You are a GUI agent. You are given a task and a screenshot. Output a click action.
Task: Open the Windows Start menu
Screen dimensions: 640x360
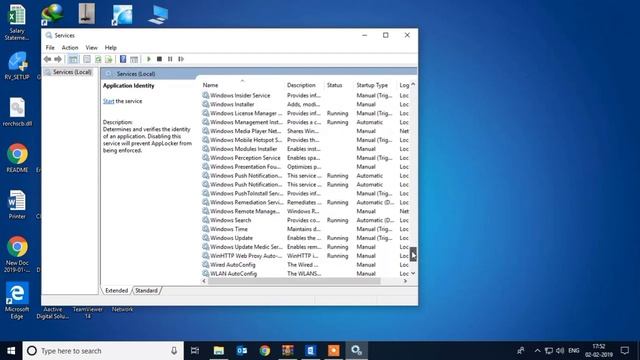(x=11, y=351)
